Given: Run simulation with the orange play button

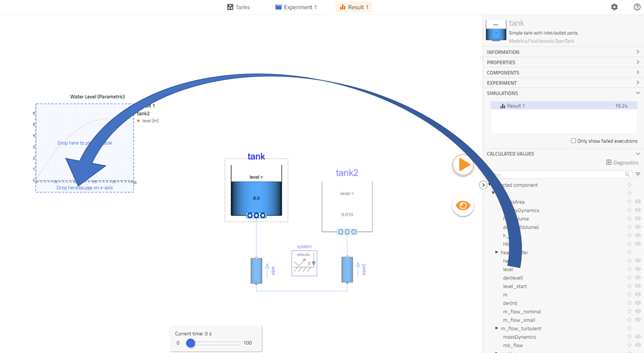Looking at the screenshot, I should pyautogui.click(x=463, y=165).
